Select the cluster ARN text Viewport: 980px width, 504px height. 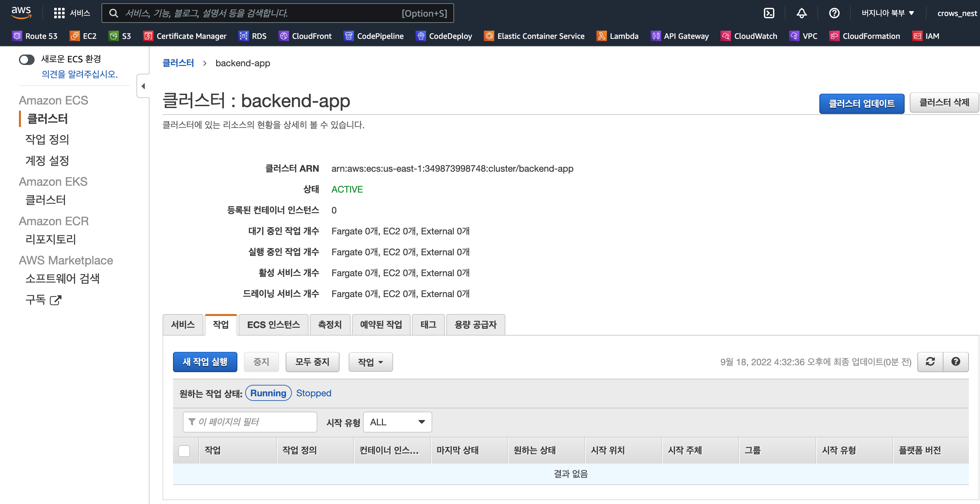pos(452,168)
